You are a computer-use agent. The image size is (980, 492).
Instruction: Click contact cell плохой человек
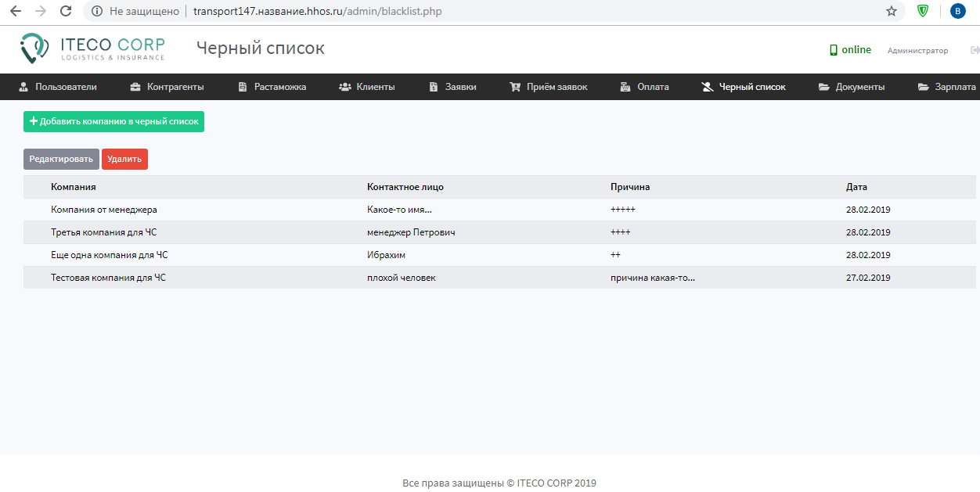[x=402, y=278]
